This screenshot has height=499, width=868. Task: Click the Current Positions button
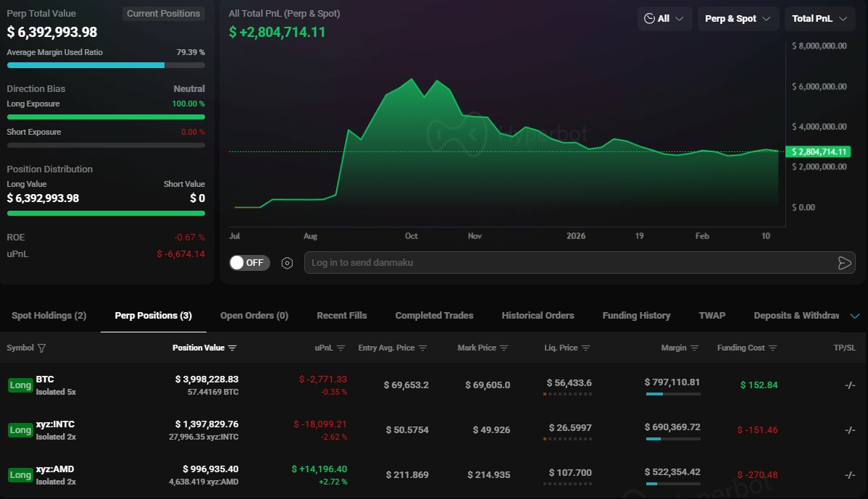point(163,14)
